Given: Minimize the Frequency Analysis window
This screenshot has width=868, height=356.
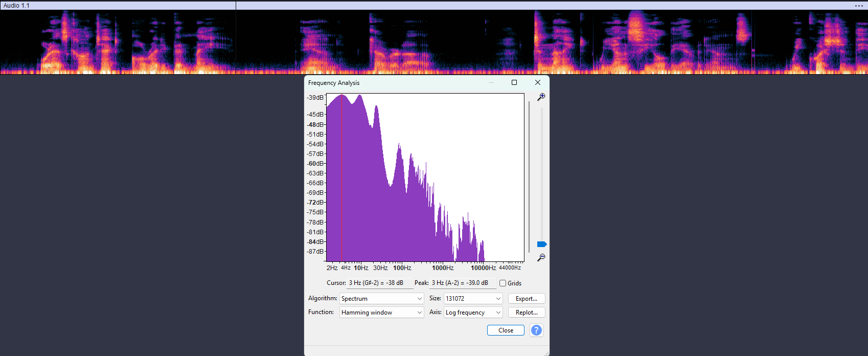Looking at the screenshot, I should pos(491,82).
